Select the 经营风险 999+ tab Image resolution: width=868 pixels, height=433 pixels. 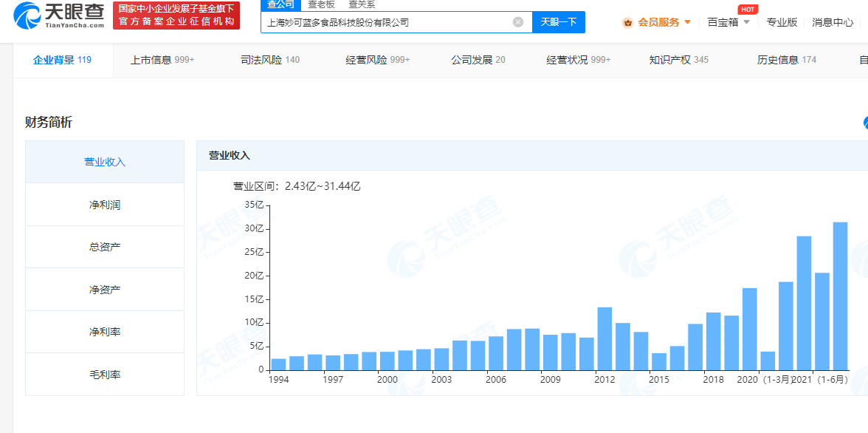coord(378,60)
